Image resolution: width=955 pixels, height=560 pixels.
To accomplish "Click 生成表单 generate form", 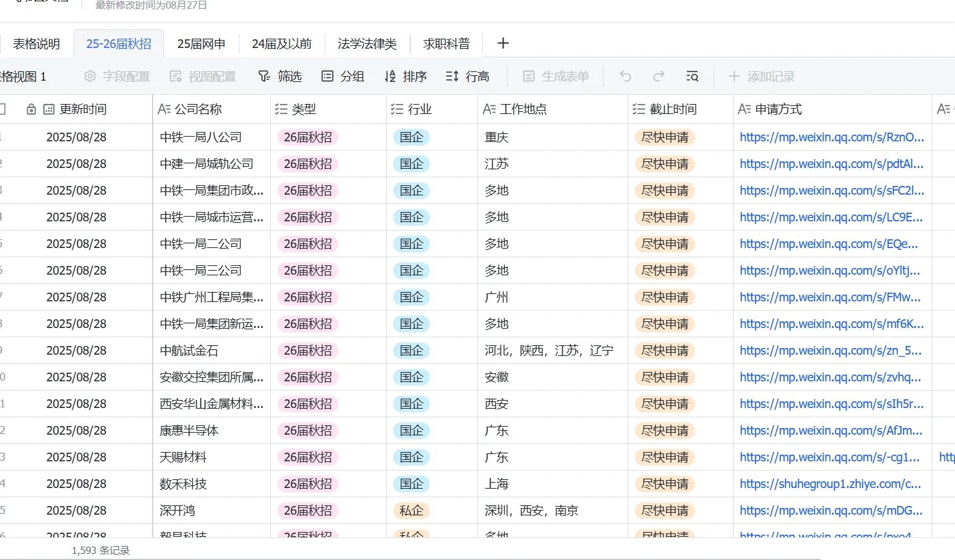I will pyautogui.click(x=556, y=77).
